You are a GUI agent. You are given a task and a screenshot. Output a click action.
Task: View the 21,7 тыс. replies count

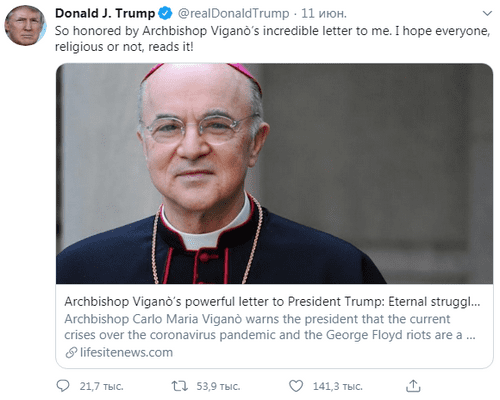(101, 386)
